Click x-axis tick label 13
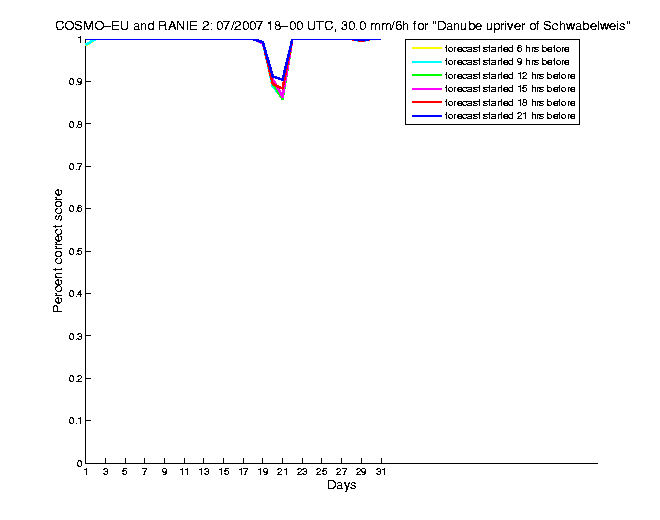This screenshot has height=520, width=660. click(204, 472)
